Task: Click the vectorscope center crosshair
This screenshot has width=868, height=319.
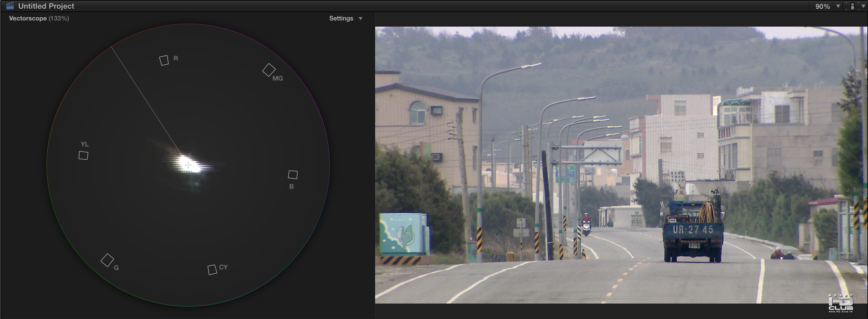Action: point(188,165)
